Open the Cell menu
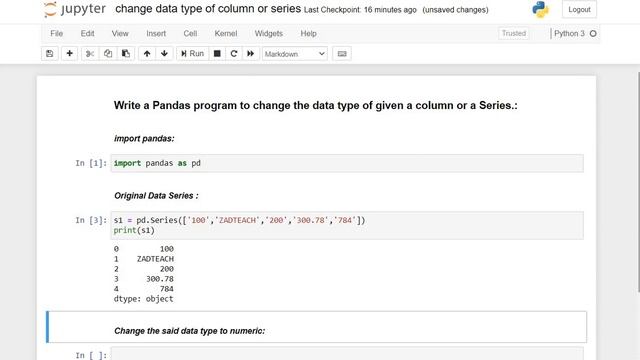This screenshot has height=360, width=640. point(190,33)
